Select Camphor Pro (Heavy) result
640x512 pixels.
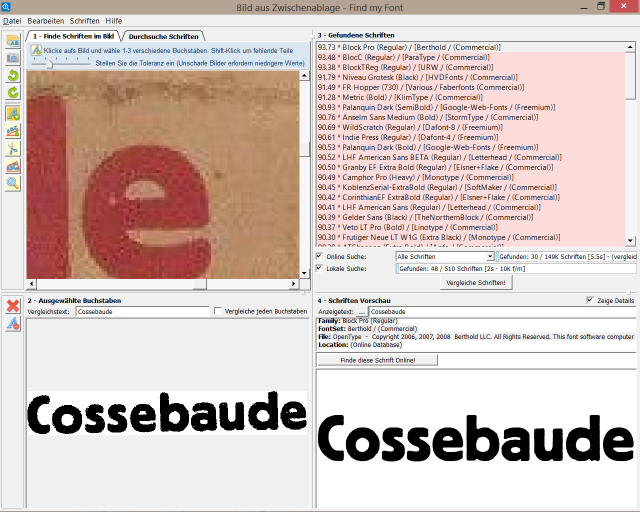point(471,177)
